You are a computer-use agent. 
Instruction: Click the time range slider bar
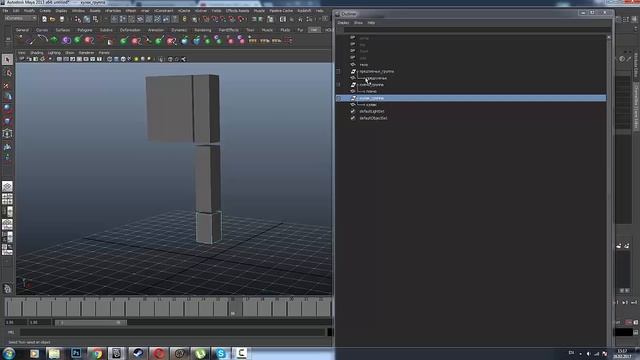click(91, 323)
